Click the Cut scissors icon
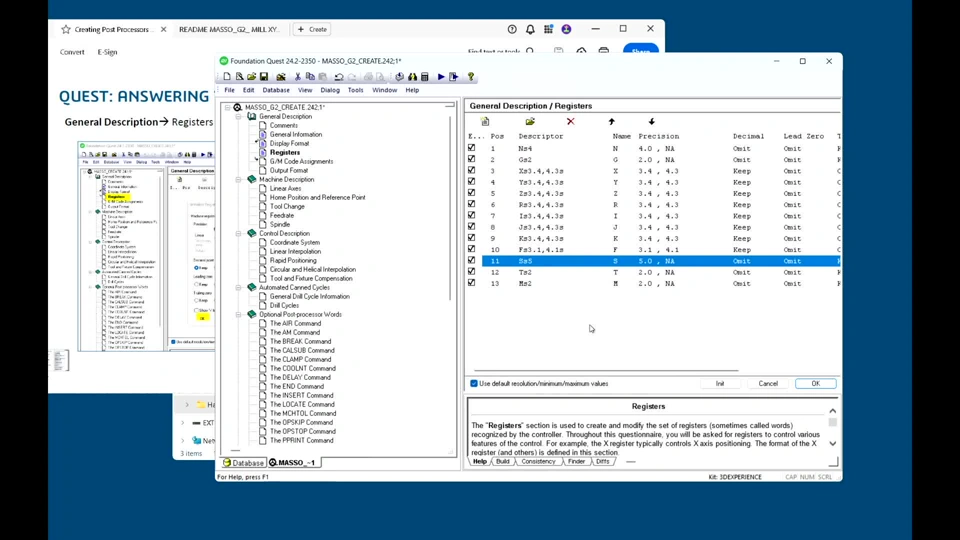 [297, 77]
